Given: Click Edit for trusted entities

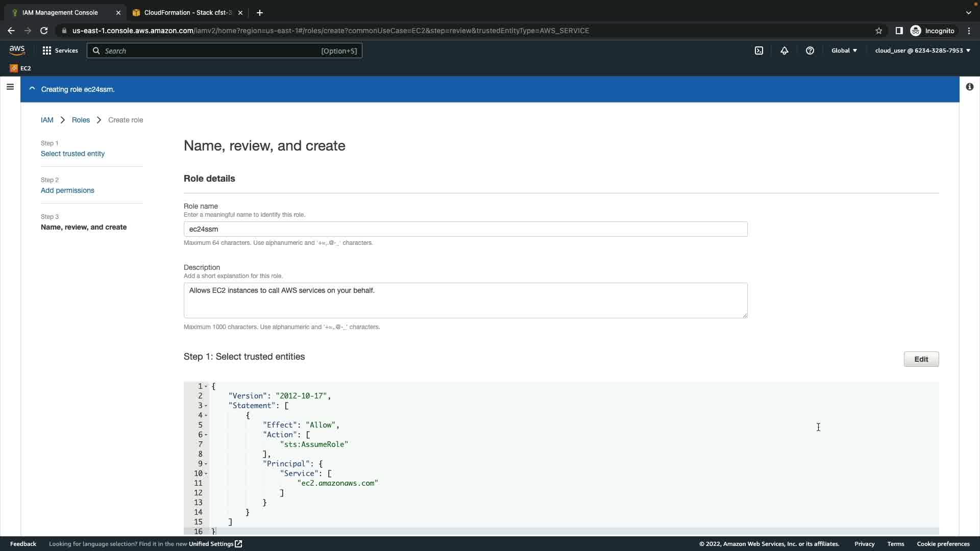Looking at the screenshot, I should pos(921,359).
